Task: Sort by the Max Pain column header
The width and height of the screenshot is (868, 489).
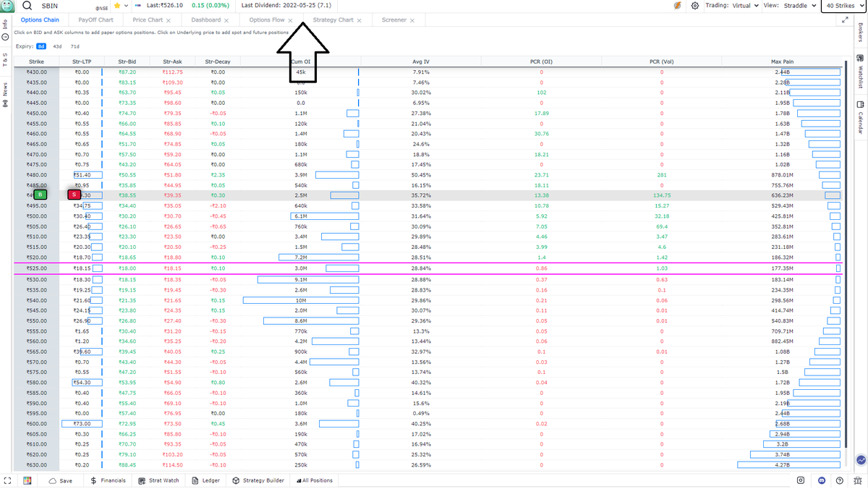Action: point(782,61)
